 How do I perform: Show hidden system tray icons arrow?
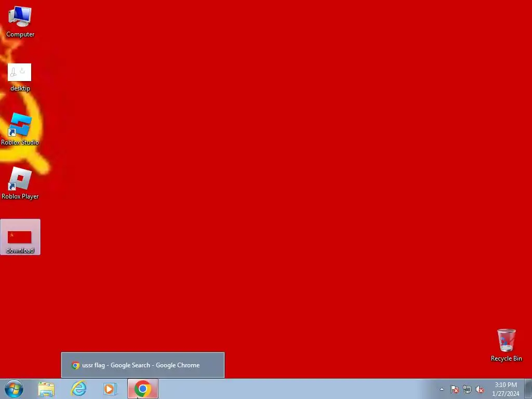[442, 389]
